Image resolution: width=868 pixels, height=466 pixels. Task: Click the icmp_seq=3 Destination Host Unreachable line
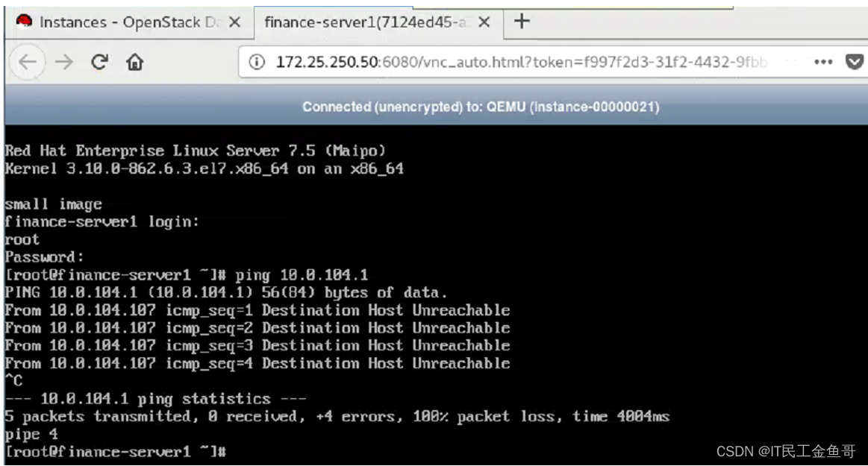(257, 345)
